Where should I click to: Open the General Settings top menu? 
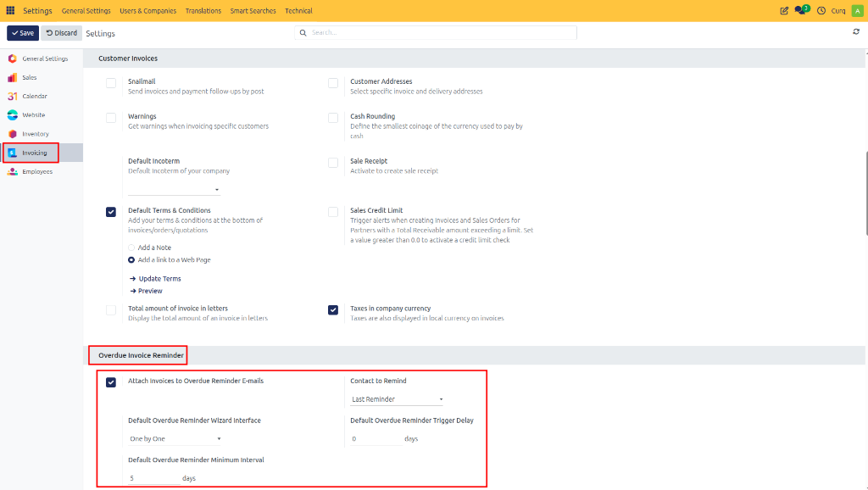pyautogui.click(x=86, y=10)
